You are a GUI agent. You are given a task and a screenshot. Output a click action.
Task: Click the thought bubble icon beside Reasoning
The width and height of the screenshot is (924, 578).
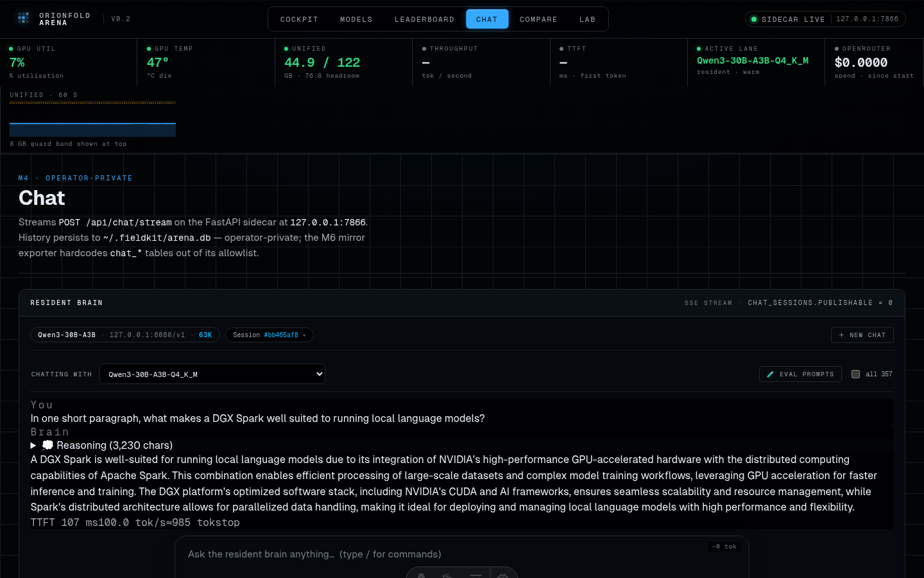click(47, 445)
